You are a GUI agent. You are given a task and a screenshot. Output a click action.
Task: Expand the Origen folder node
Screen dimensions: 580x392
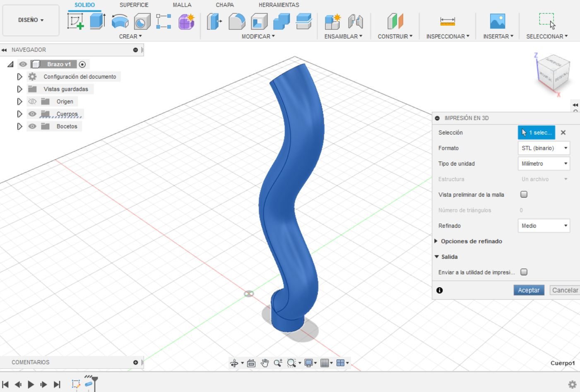coord(19,101)
